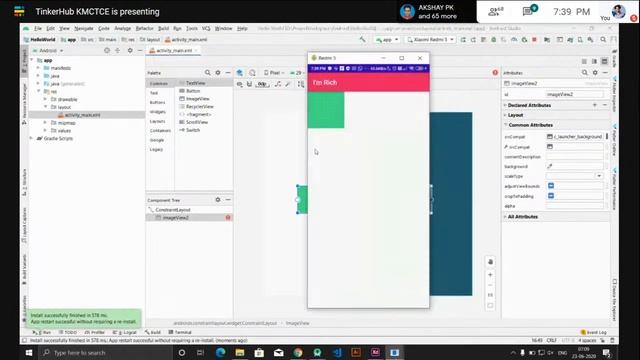The image size is (640, 360).
Task: Open the VCS menu
Action: [206, 29]
